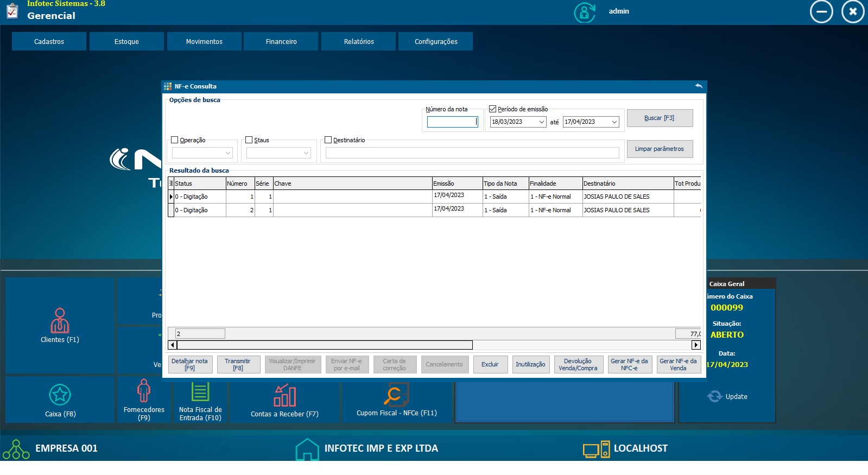This screenshot has height=475, width=868.
Task: Click the Update refresh icon
Action: [x=714, y=396]
